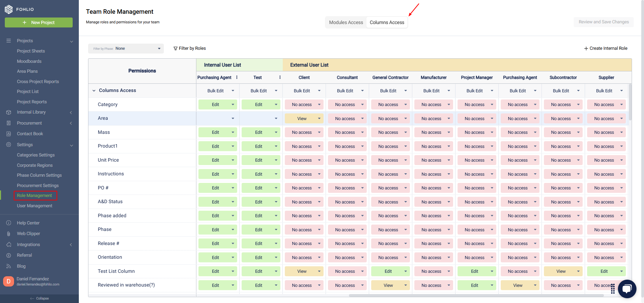This screenshot has height=303, width=644.
Task: Click the horizontal table scrollbar
Action: (476, 295)
